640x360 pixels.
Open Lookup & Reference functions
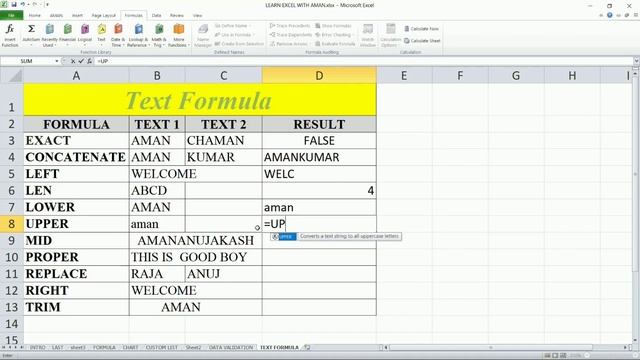(x=138, y=35)
